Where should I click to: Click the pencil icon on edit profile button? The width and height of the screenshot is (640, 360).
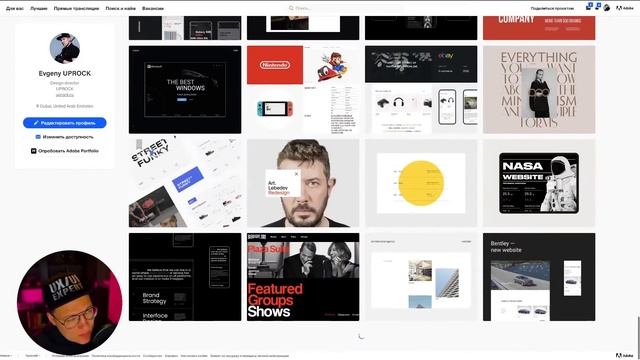pos(36,122)
